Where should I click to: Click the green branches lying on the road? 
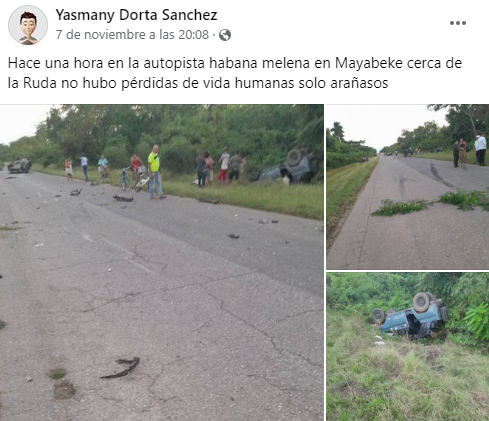tap(430, 203)
